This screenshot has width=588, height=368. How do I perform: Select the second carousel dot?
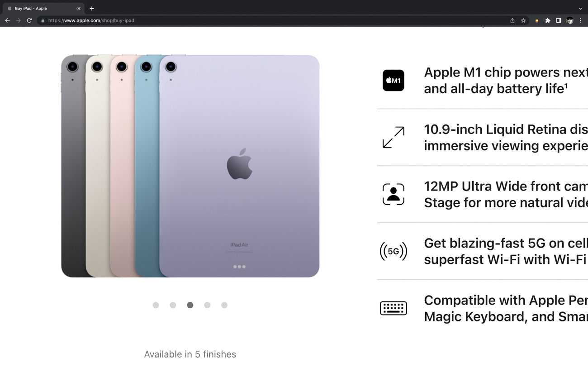[x=173, y=305]
